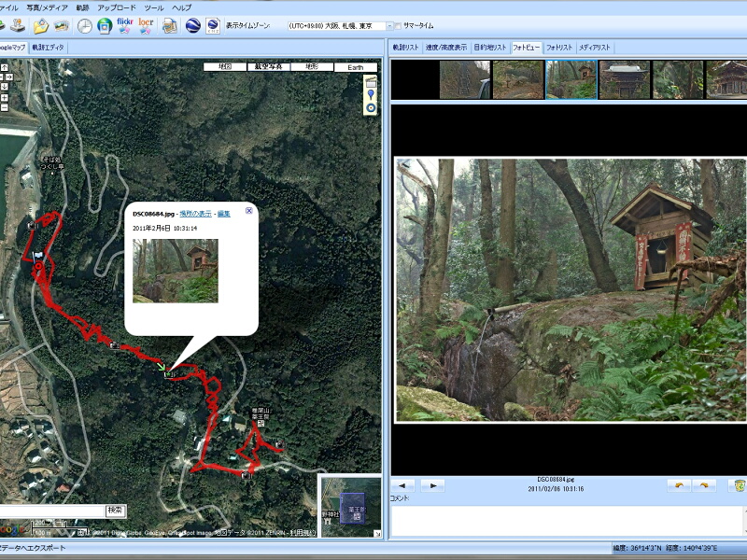Click the GPS logger device import icon

point(18,26)
